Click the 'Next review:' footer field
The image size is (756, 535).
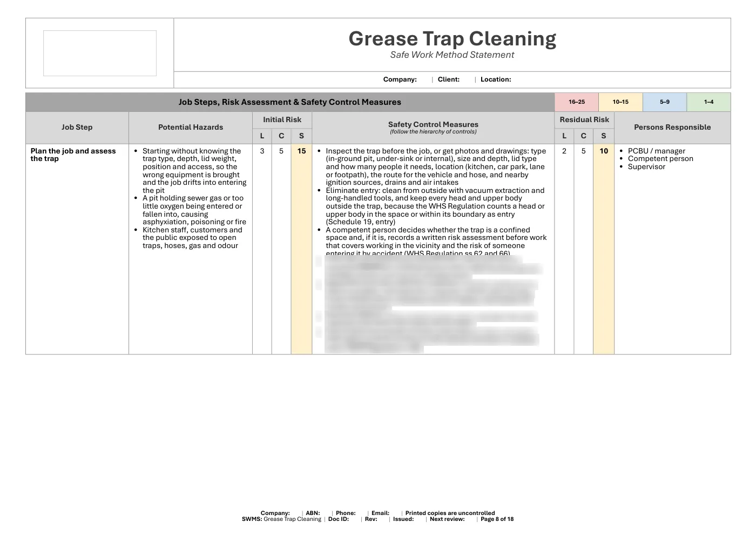pyautogui.click(x=447, y=519)
